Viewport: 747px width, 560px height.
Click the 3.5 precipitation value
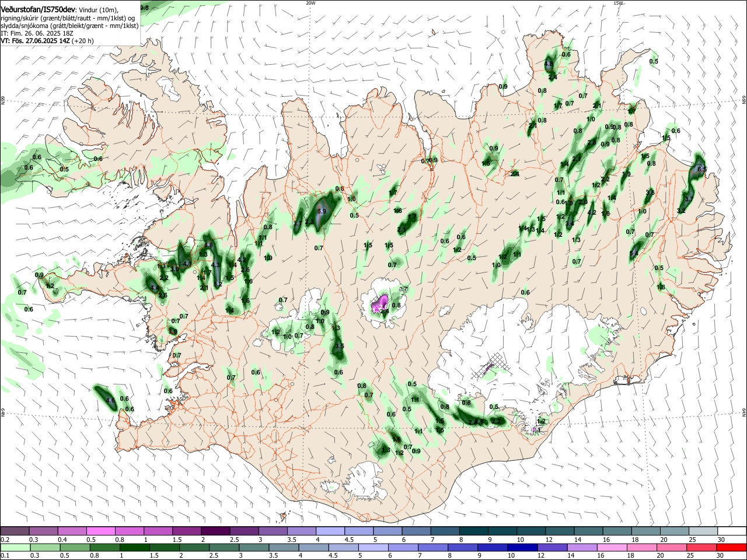[340, 346]
